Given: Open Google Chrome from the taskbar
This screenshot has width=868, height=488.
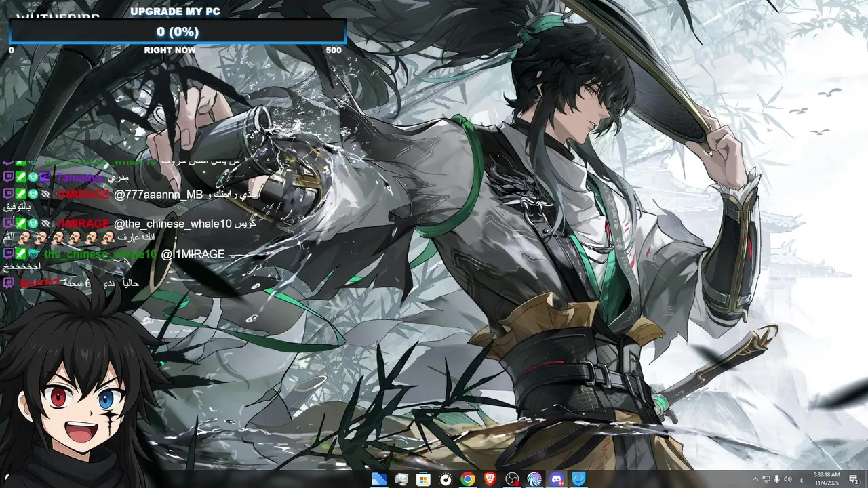Looking at the screenshot, I should [x=468, y=479].
